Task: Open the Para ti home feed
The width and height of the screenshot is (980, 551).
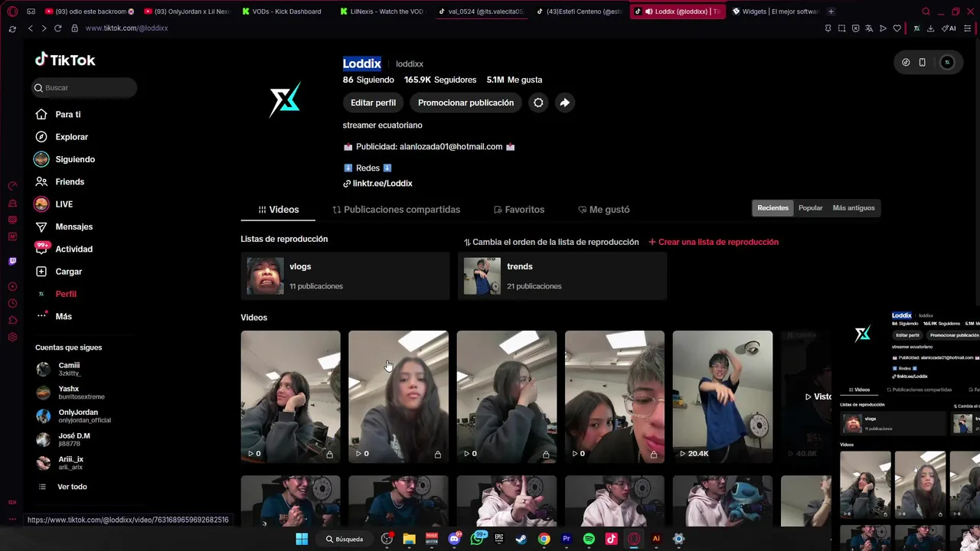Action: (x=68, y=114)
